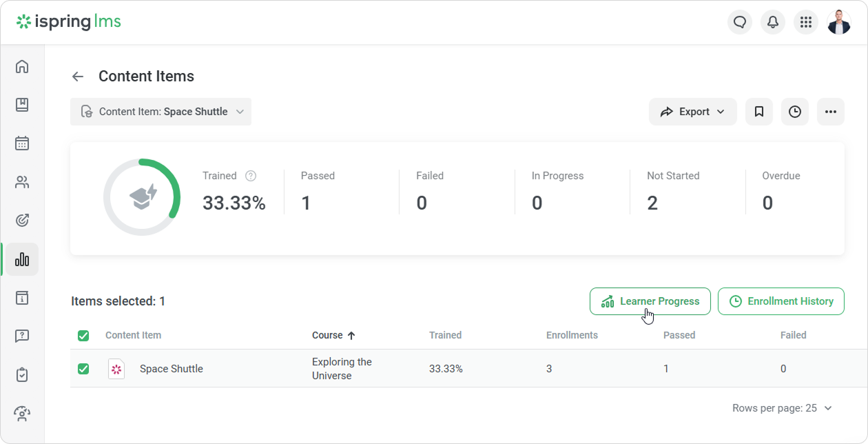868x444 pixels.
Task: Click the Home icon in sidebar
Action: click(x=22, y=66)
